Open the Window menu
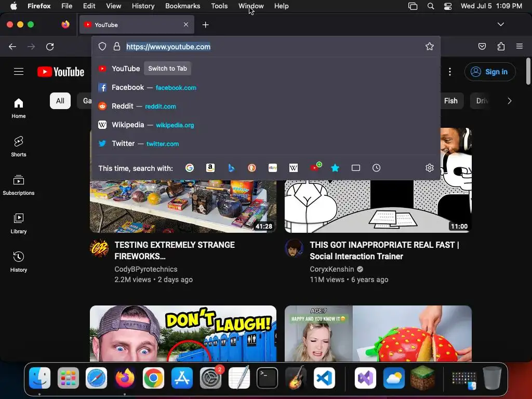 pos(251,6)
